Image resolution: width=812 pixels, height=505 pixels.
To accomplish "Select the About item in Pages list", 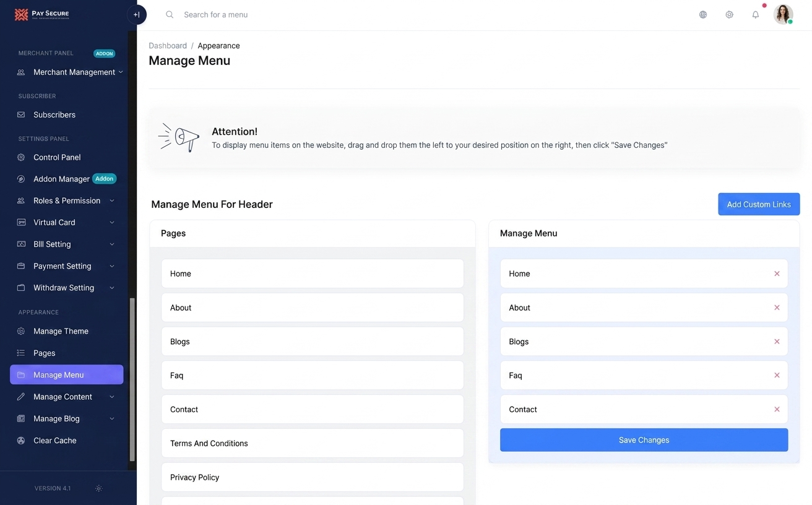I will pyautogui.click(x=313, y=308).
